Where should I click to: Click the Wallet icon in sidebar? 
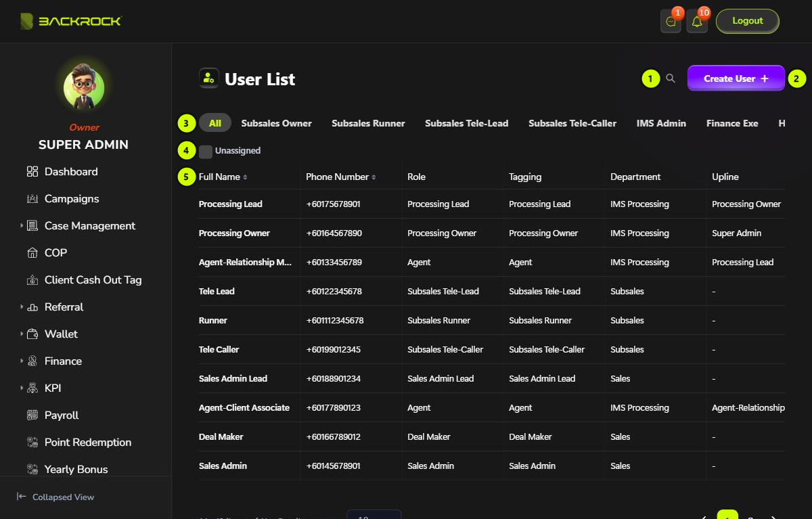[x=32, y=334]
